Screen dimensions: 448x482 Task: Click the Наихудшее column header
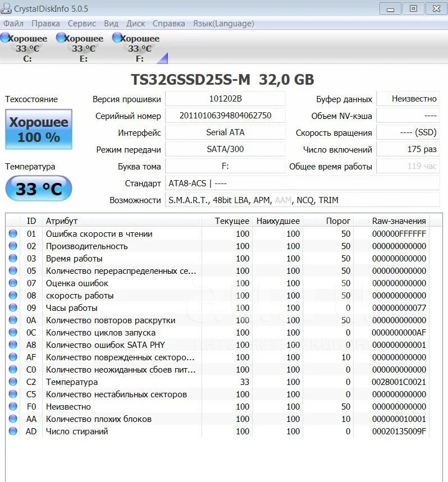click(x=278, y=221)
